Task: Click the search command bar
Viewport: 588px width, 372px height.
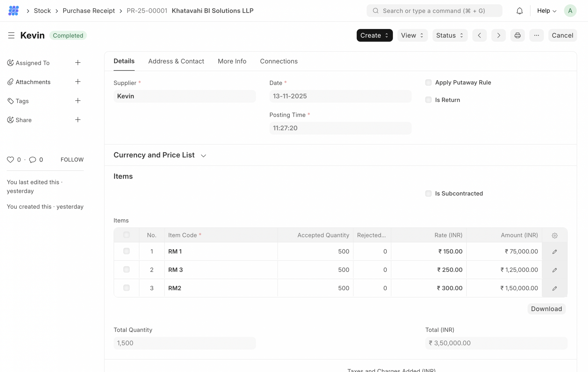Action: [x=434, y=11]
